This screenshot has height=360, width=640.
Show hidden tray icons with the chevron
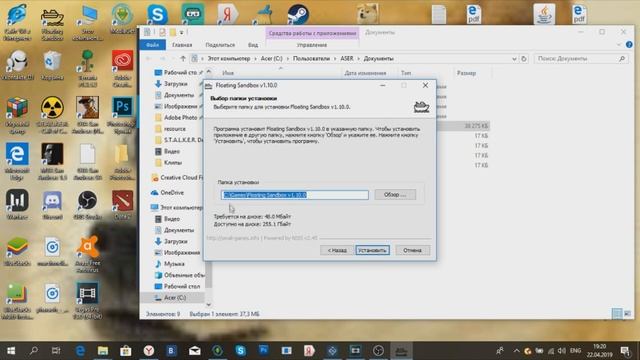pyautogui.click(x=516, y=351)
